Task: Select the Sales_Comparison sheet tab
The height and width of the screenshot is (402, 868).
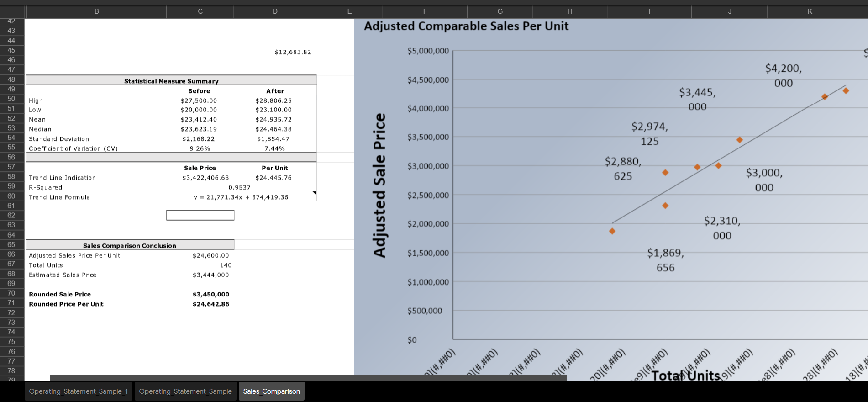Action: click(x=272, y=391)
